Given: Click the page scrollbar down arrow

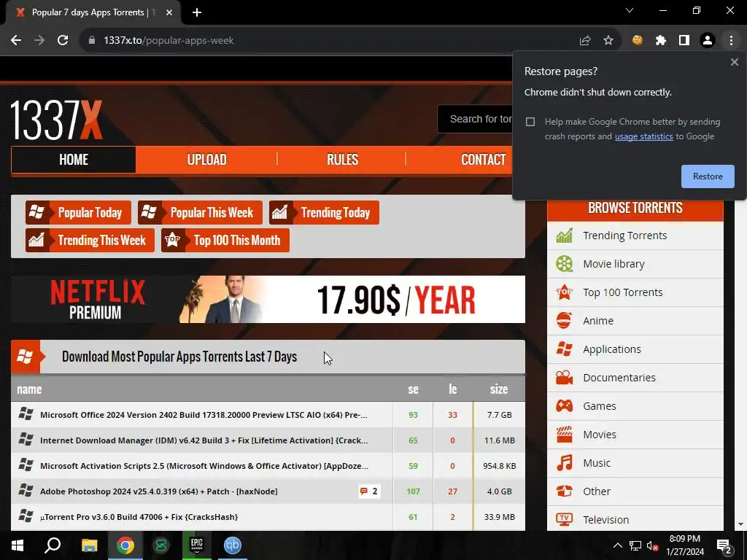Looking at the screenshot, I should tap(741, 524).
